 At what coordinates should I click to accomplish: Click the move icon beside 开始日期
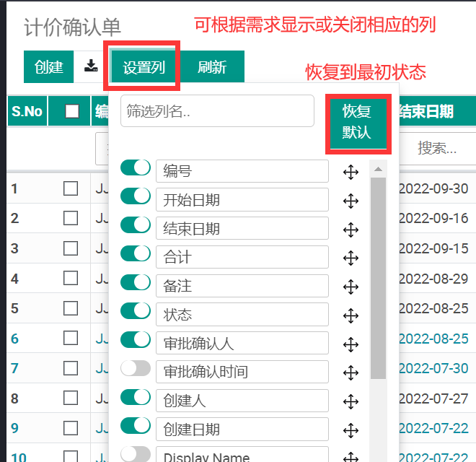point(351,201)
